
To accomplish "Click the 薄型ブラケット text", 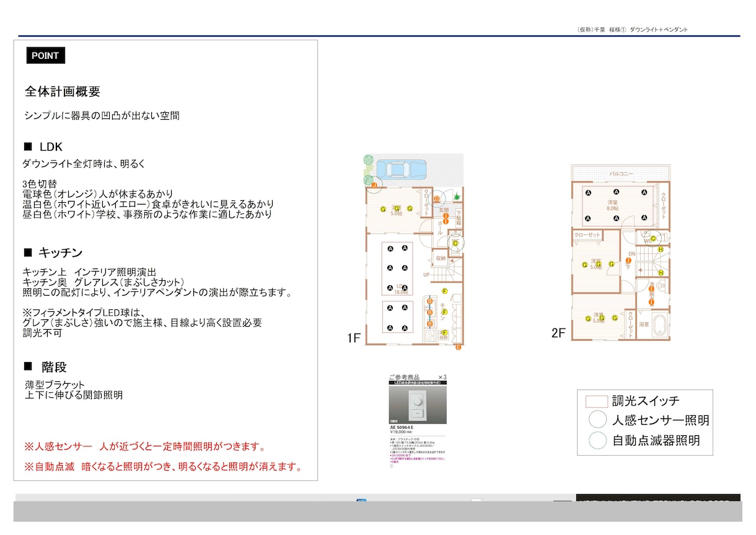I will tap(55, 385).
